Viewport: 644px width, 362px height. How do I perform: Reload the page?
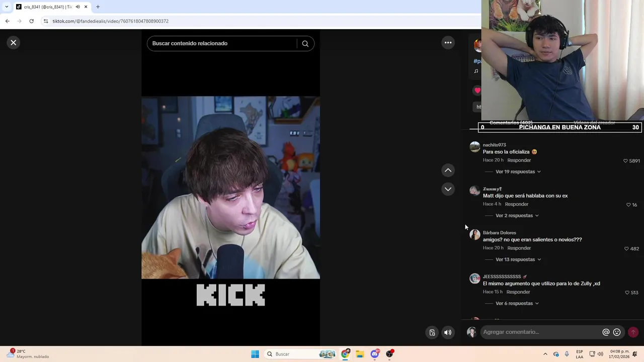pyautogui.click(x=31, y=21)
